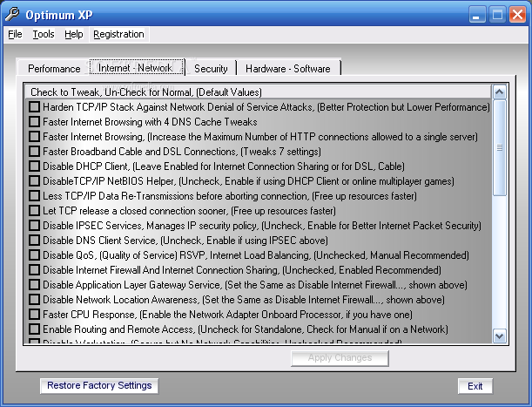
Task: Enable Harden TCP/IP Stack checkbox
Action: point(34,106)
